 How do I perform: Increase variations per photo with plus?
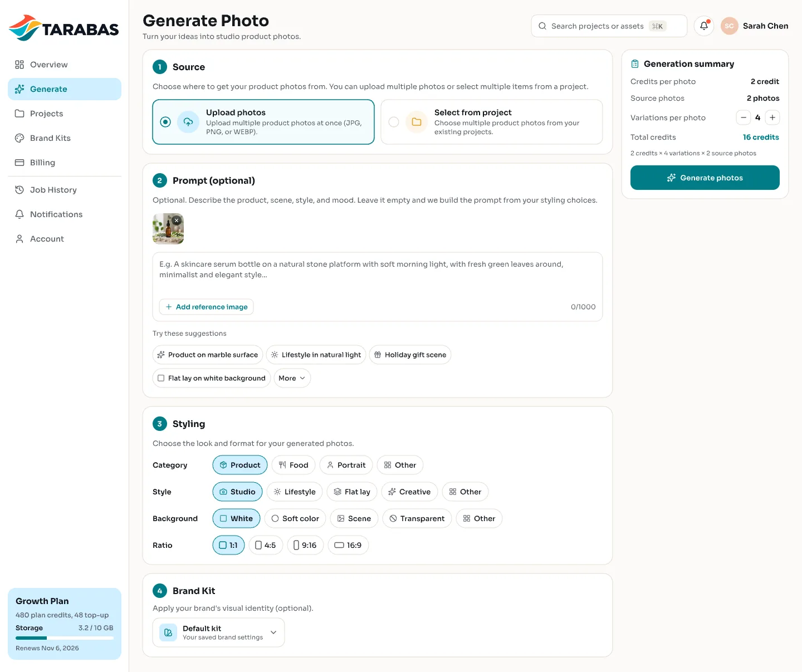[x=772, y=117]
